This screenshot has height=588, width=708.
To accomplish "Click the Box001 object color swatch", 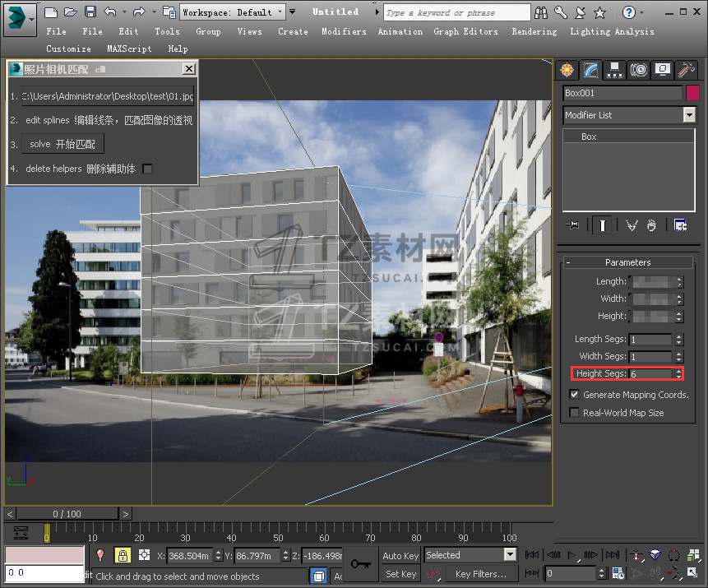I will point(692,93).
